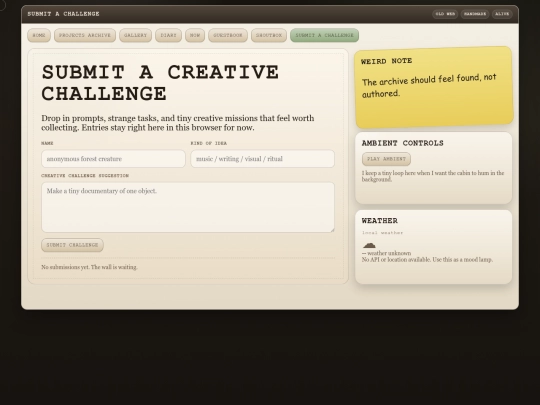Switch to the Gallery page
Screen dimensions: 540x405
tap(135, 35)
